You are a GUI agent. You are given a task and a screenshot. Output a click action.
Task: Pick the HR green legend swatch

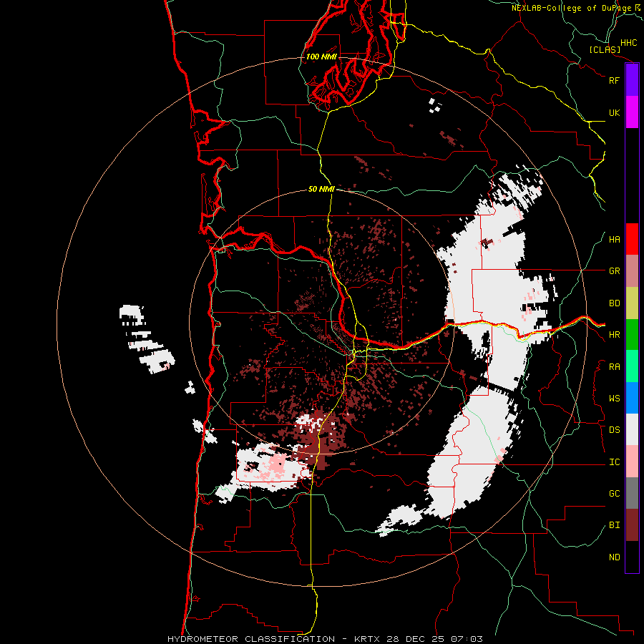point(632,335)
